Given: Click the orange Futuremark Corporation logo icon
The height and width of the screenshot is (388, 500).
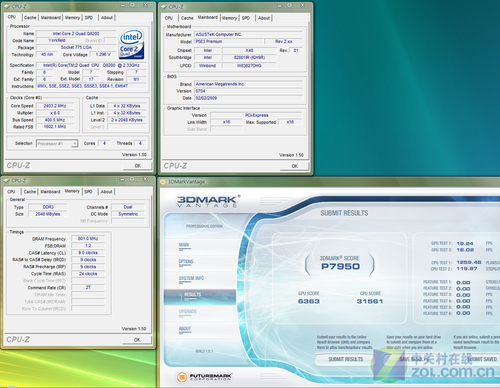Looking at the screenshot, I should (182, 377).
